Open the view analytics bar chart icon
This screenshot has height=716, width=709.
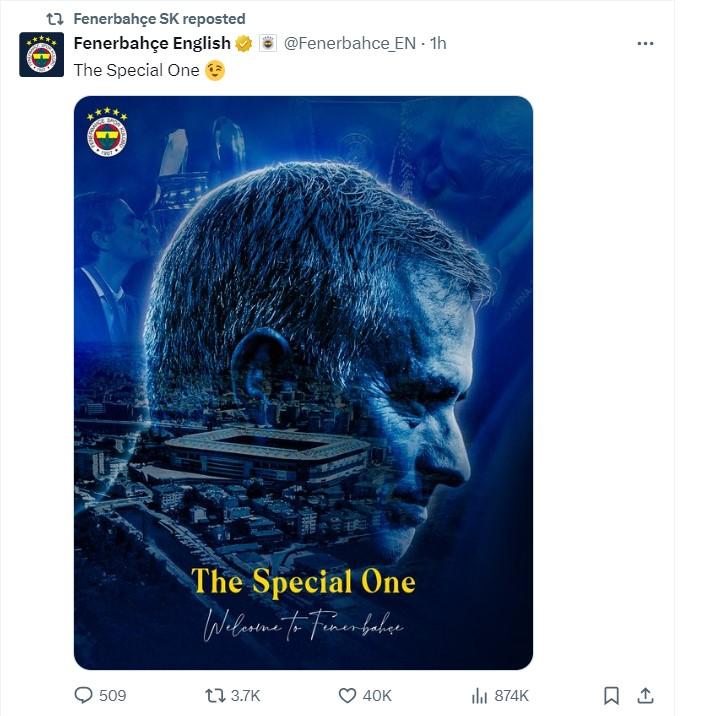tap(480, 695)
